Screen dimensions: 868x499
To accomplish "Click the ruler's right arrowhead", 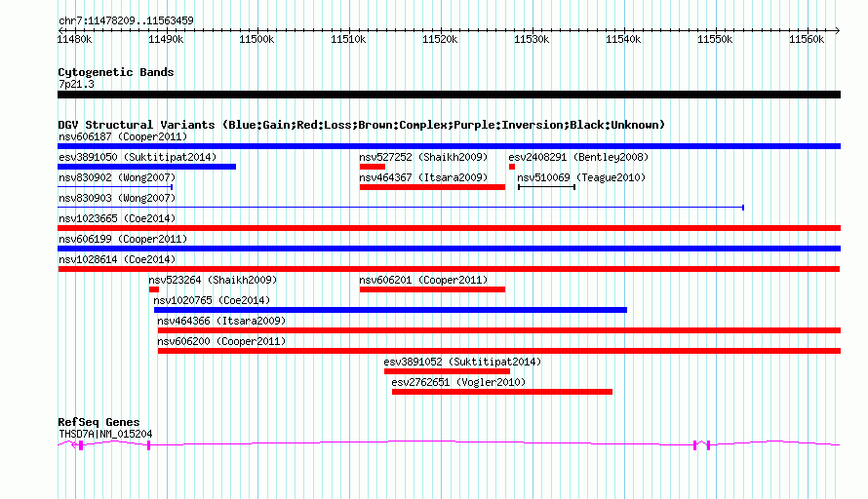I will 838,30.
